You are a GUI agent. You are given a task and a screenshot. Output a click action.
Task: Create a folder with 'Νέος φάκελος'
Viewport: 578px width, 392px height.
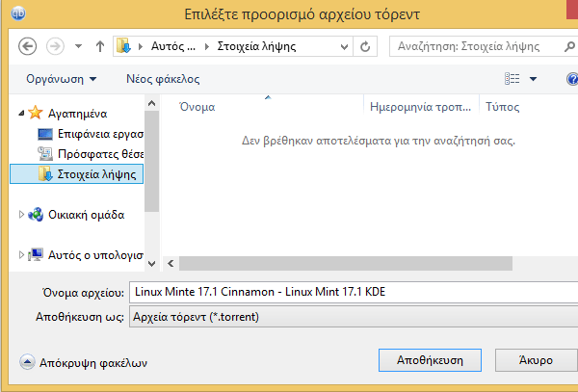pos(163,79)
